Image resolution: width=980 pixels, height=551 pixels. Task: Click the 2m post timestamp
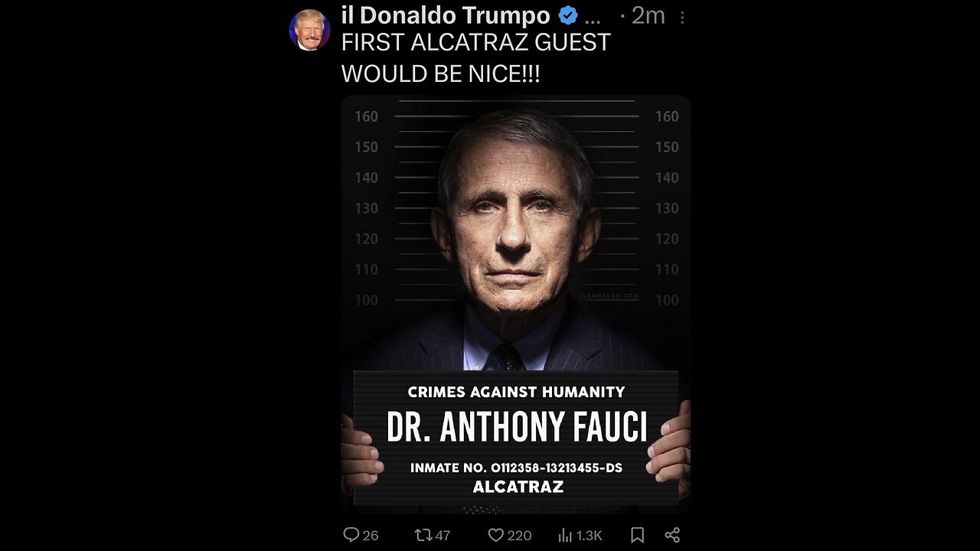pyautogui.click(x=648, y=15)
